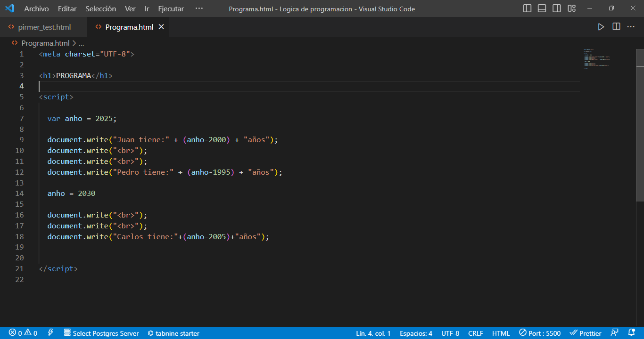The height and width of the screenshot is (339, 644).
Task: Change indentation via Espacios: 4
Action: tap(416, 333)
